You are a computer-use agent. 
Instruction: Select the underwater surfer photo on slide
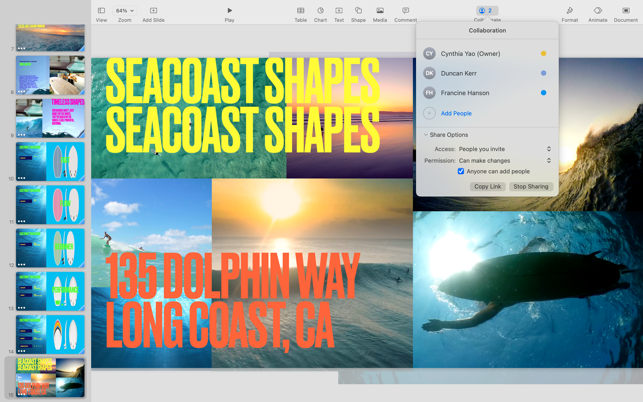(528, 290)
